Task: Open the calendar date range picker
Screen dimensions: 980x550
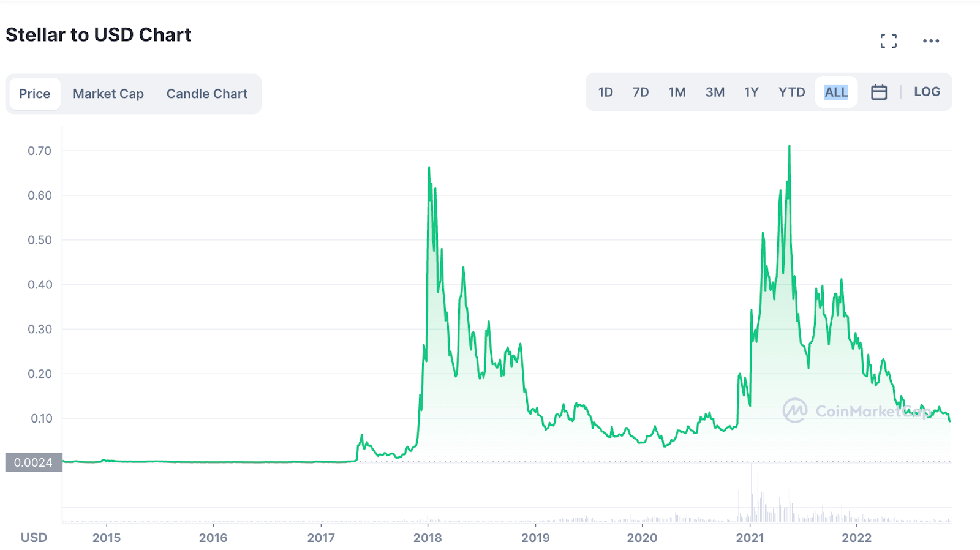Action: click(879, 92)
